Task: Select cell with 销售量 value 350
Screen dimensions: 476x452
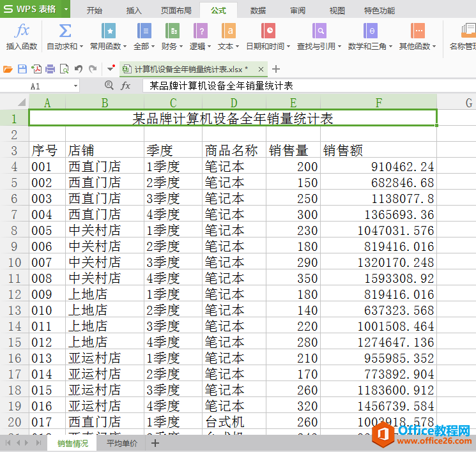Action: tap(293, 278)
